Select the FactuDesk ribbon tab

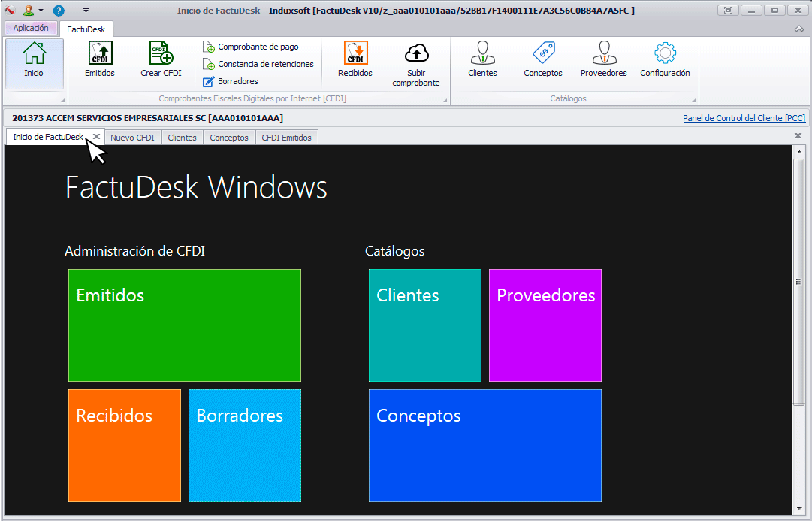[x=86, y=29]
